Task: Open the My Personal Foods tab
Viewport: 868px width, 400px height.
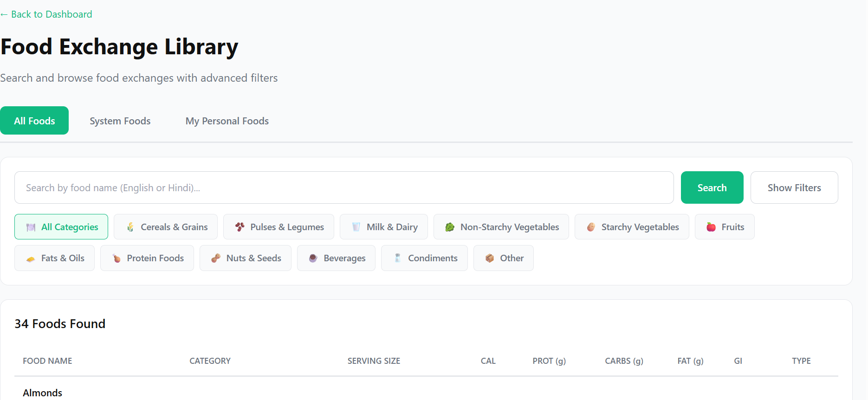Action: pos(227,121)
